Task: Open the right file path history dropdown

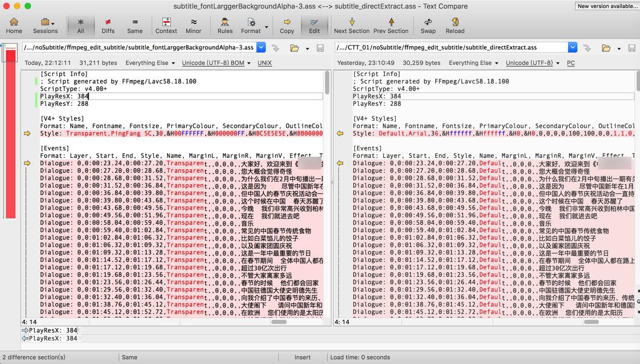Action: pos(572,47)
